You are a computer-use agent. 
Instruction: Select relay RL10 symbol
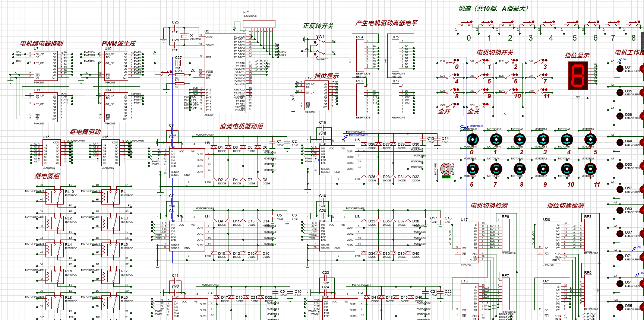[x=54, y=196]
